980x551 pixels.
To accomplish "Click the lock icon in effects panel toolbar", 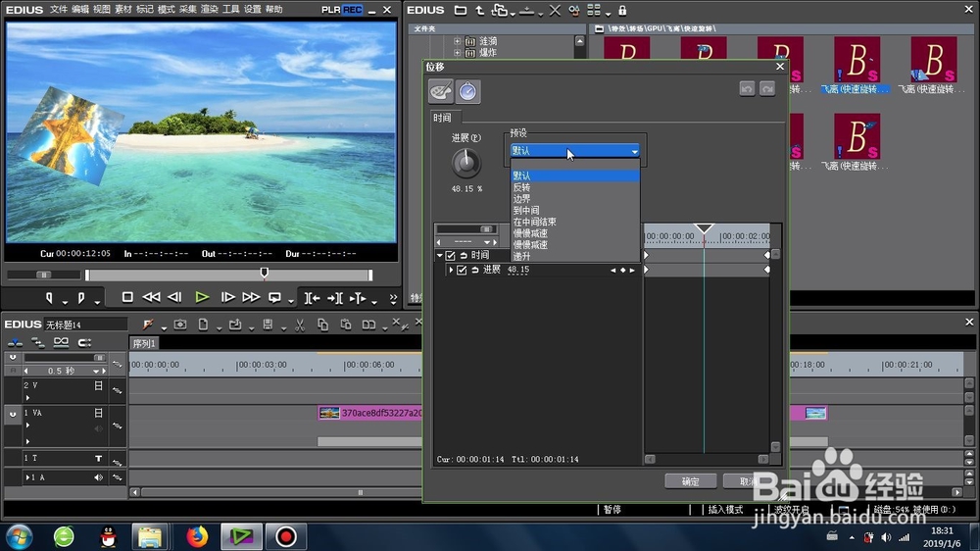I will coord(622,10).
